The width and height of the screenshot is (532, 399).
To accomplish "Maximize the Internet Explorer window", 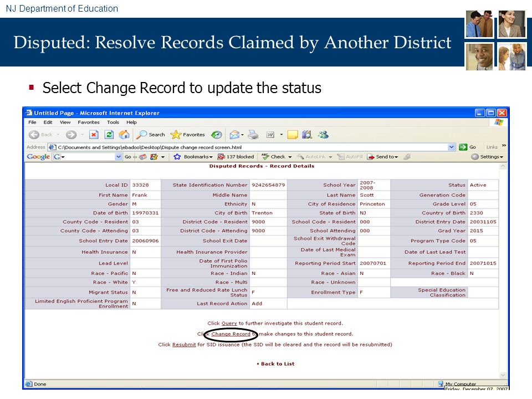I will 490,112.
